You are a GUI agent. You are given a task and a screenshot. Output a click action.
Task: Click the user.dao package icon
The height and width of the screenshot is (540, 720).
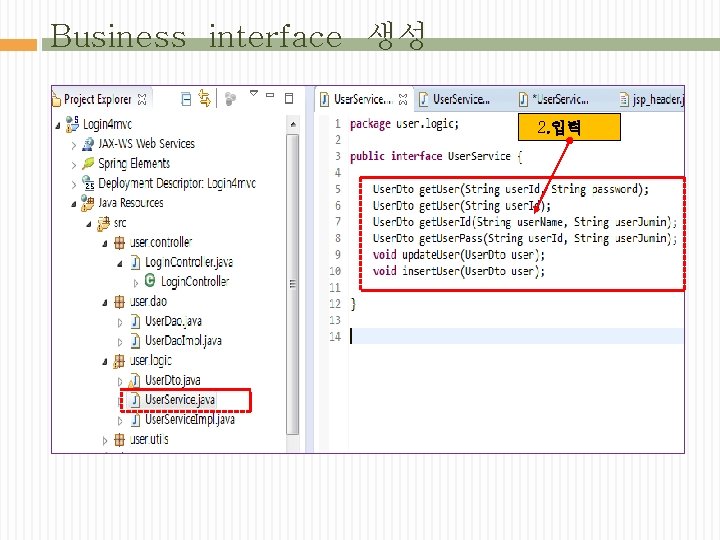(119, 302)
